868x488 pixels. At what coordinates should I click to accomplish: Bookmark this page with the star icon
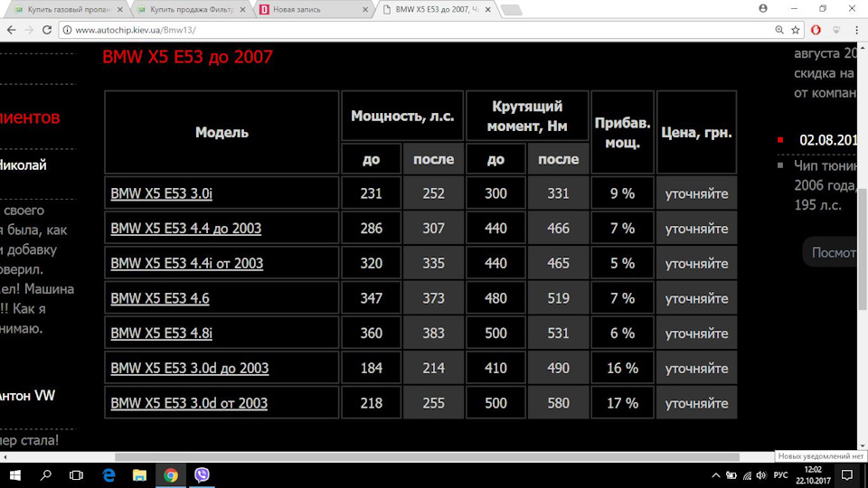click(796, 30)
